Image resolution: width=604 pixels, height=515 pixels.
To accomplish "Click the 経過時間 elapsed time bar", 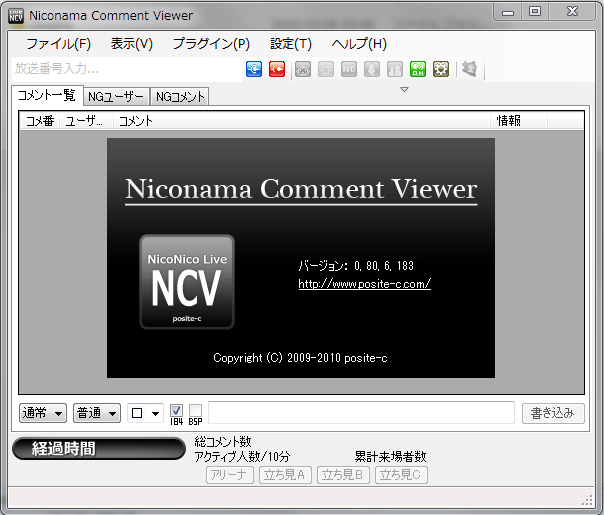I will coord(99,449).
